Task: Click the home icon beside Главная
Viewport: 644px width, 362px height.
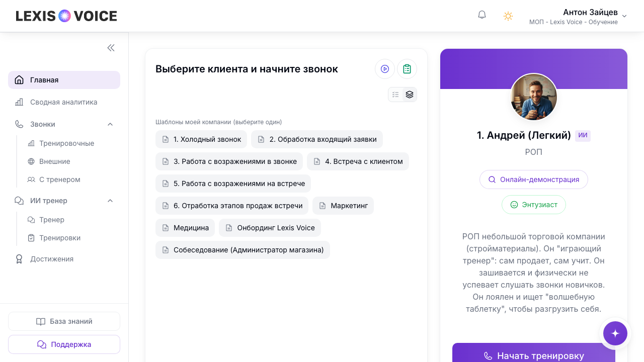Action: coord(19,80)
